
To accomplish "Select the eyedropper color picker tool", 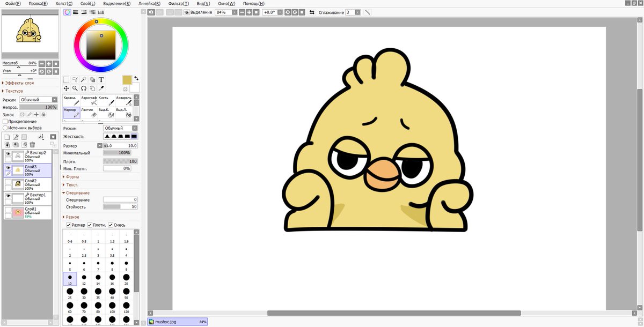I will coord(101,88).
